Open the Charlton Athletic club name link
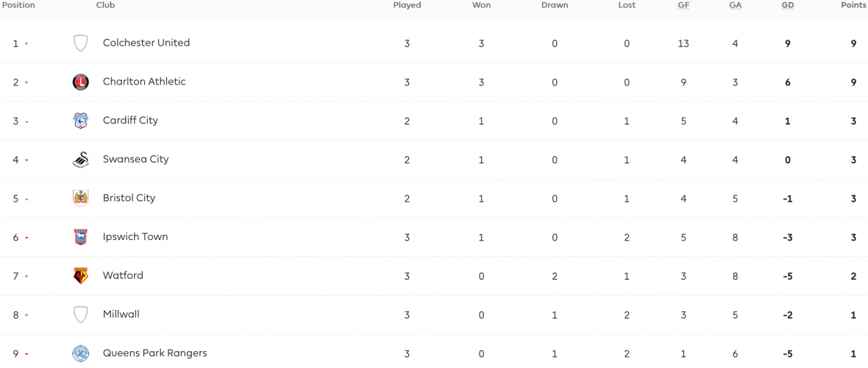 click(144, 82)
